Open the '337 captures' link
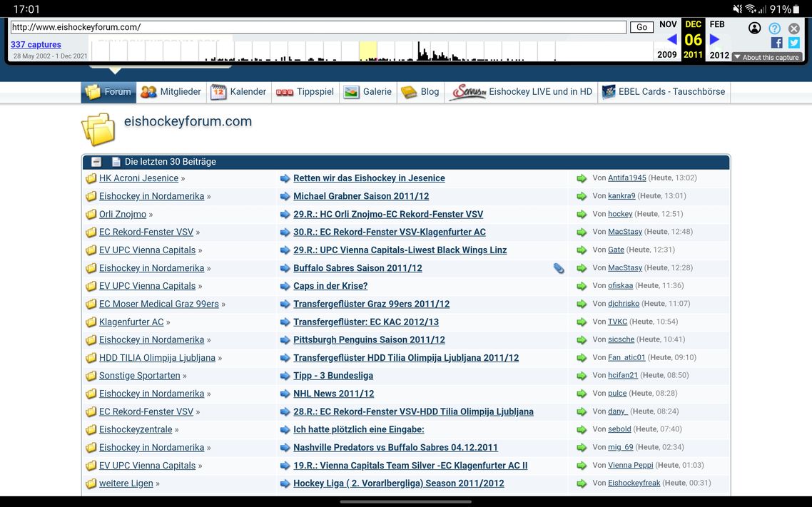Viewport: 812px width, 507px height. click(x=36, y=44)
